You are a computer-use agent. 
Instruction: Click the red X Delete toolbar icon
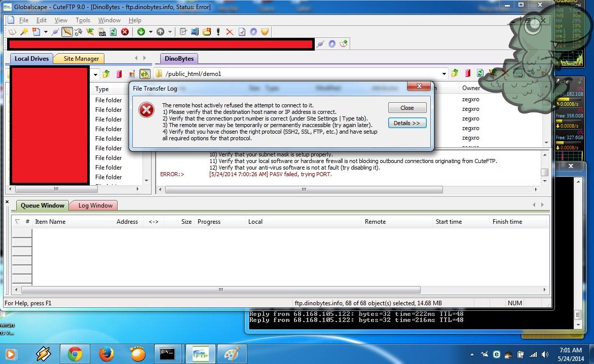229,32
